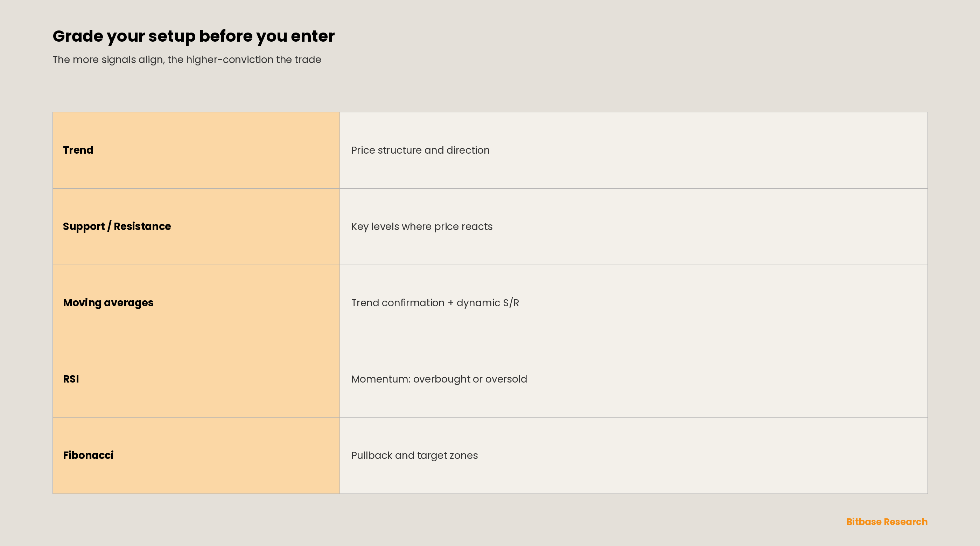Select the word 'Resistance' in the table
The image size is (980, 546).
click(x=142, y=226)
